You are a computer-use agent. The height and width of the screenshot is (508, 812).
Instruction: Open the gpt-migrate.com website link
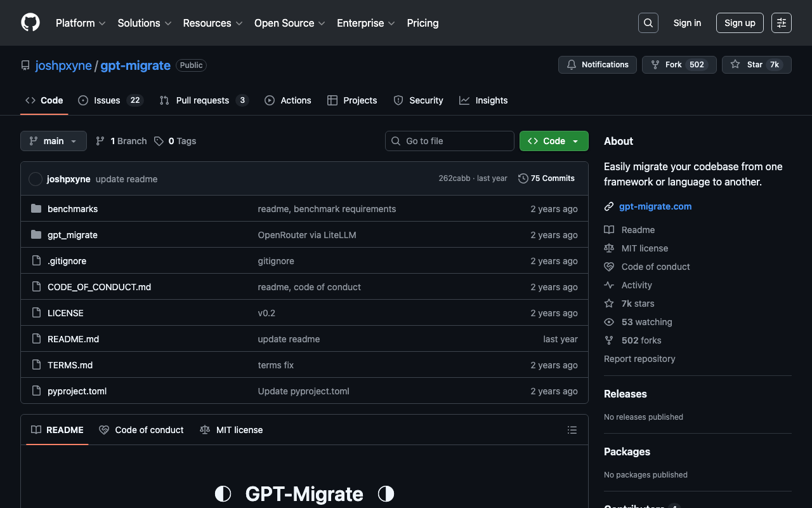655,206
